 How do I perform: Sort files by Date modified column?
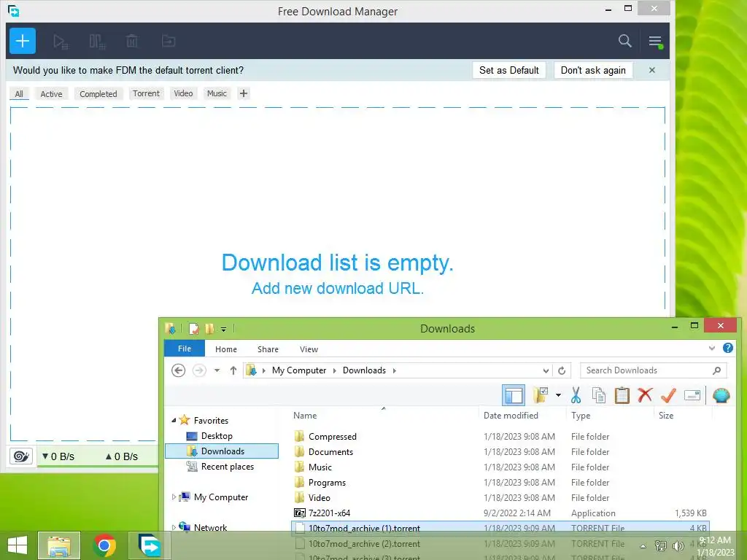pyautogui.click(x=511, y=415)
